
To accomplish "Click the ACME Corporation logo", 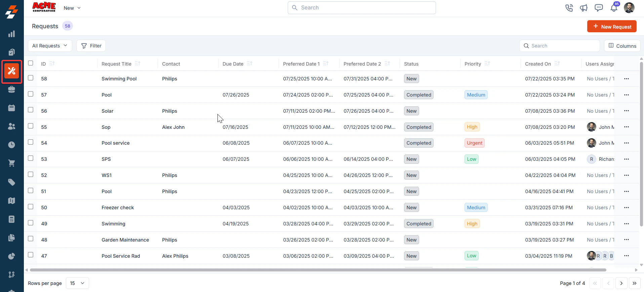I will tap(44, 7).
